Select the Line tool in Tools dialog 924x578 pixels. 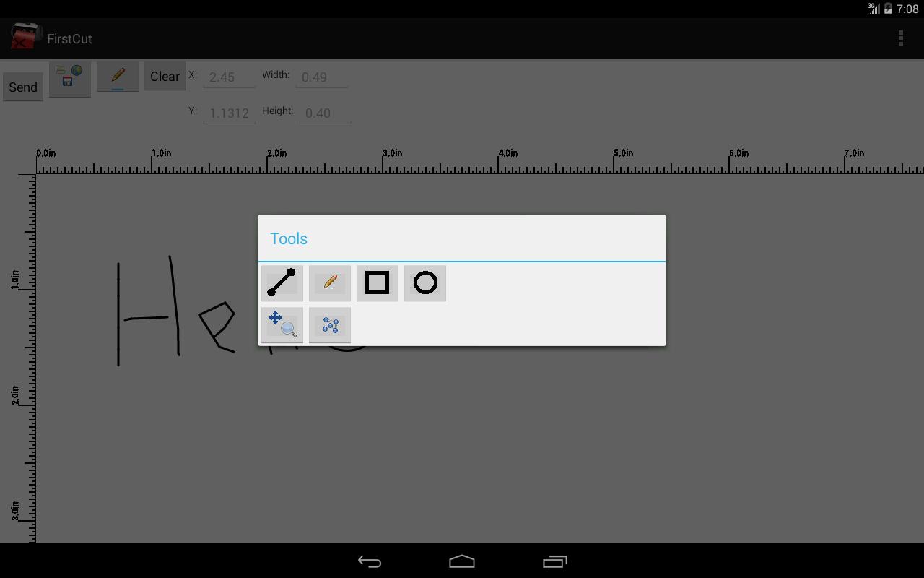(x=282, y=282)
